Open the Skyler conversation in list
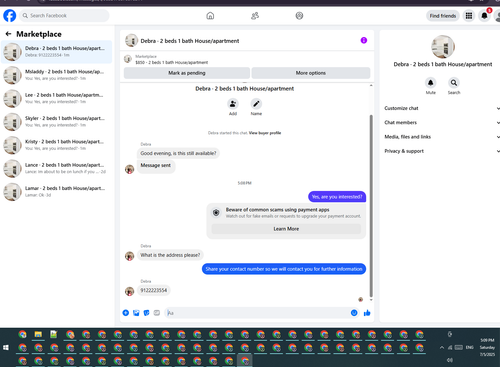 coord(57,122)
